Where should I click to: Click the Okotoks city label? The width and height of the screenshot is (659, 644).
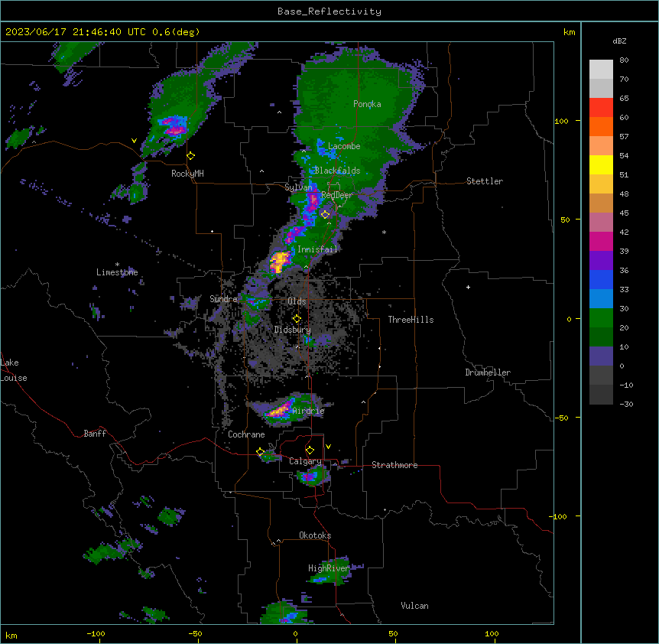(315, 535)
